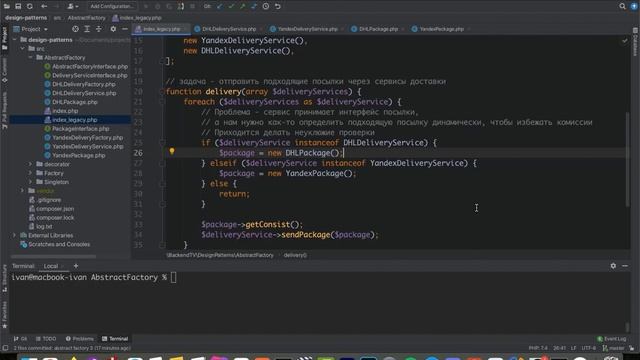Expand the Factory folder
The image size is (640, 360).
pyautogui.click(x=31, y=173)
